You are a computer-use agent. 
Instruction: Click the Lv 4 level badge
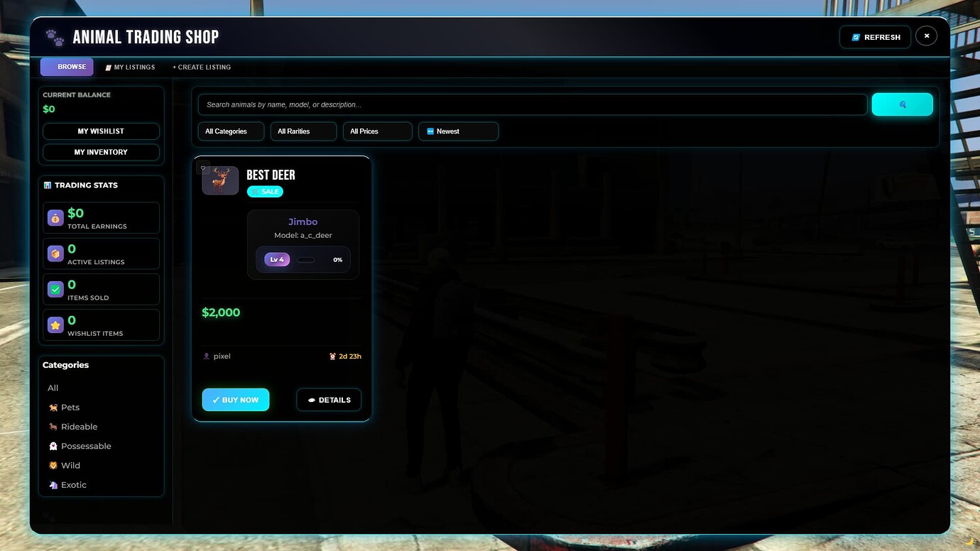[277, 260]
